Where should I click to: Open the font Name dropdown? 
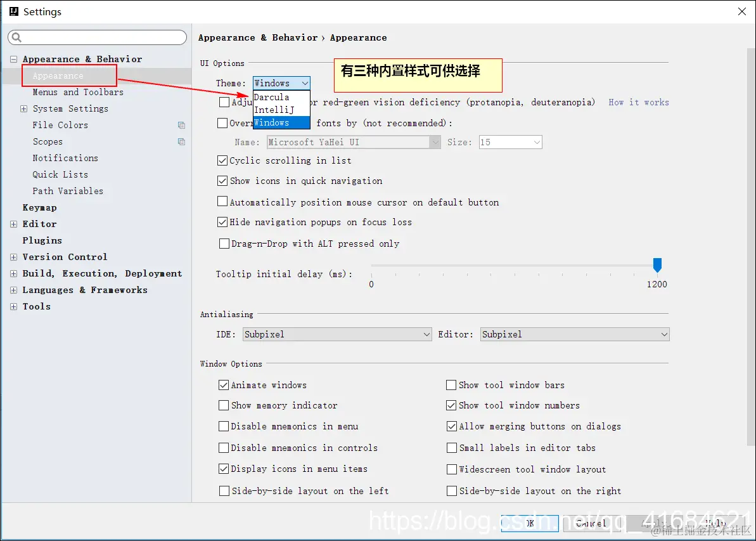click(x=354, y=142)
